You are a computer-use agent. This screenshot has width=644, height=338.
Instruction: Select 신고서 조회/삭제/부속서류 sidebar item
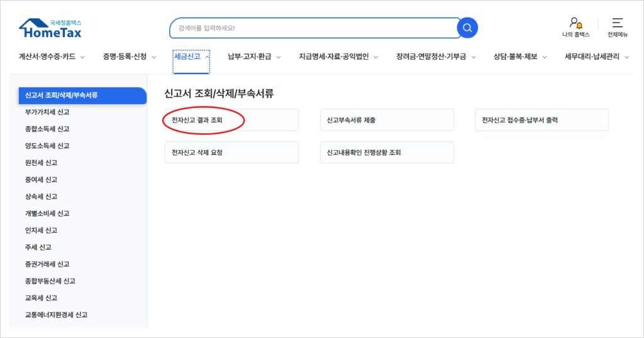coord(82,95)
